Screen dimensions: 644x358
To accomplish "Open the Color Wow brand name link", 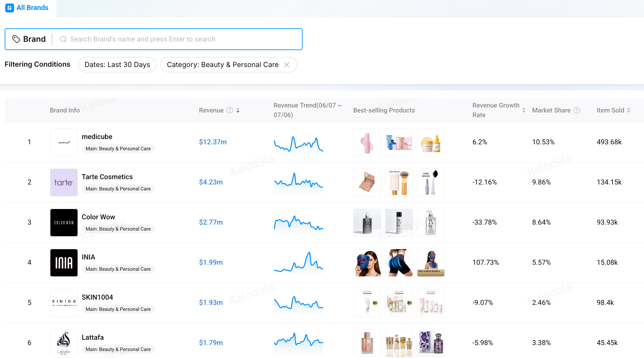I will coord(98,217).
